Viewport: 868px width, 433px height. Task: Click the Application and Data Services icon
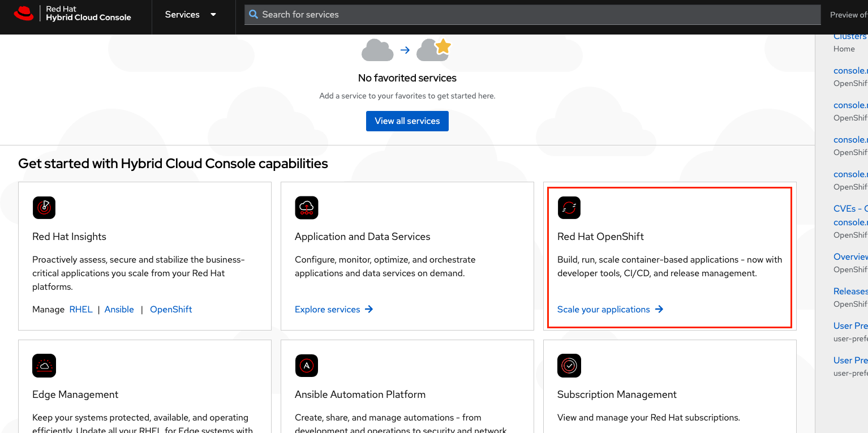[307, 208]
